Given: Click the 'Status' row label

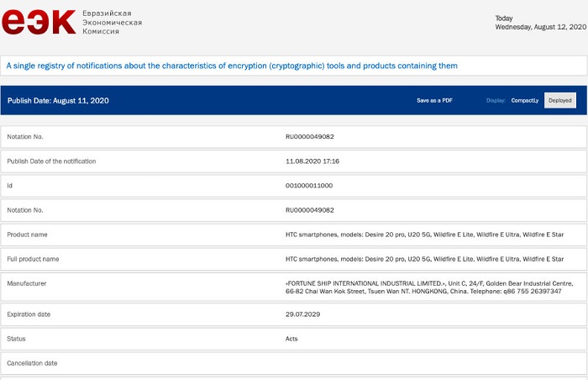Looking at the screenshot, I should coord(16,339).
